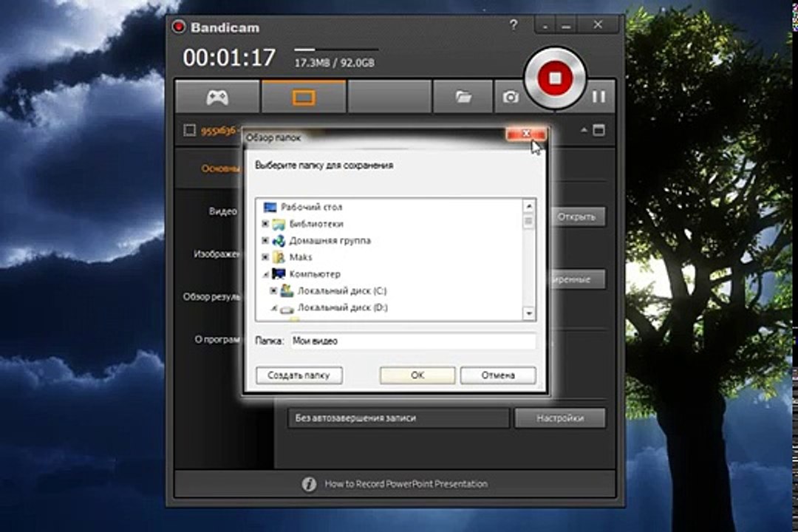Close the Обзор папок dialog
The image size is (798, 532).
point(526,134)
